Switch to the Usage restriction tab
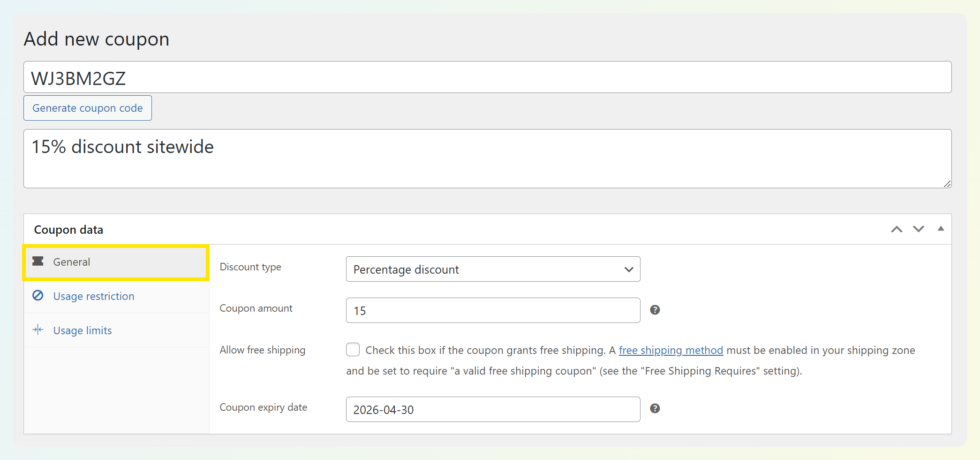The image size is (980, 460). [x=94, y=296]
